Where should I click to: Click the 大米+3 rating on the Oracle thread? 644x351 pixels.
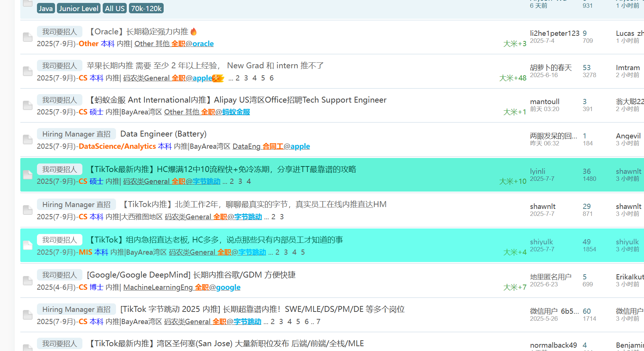(515, 44)
